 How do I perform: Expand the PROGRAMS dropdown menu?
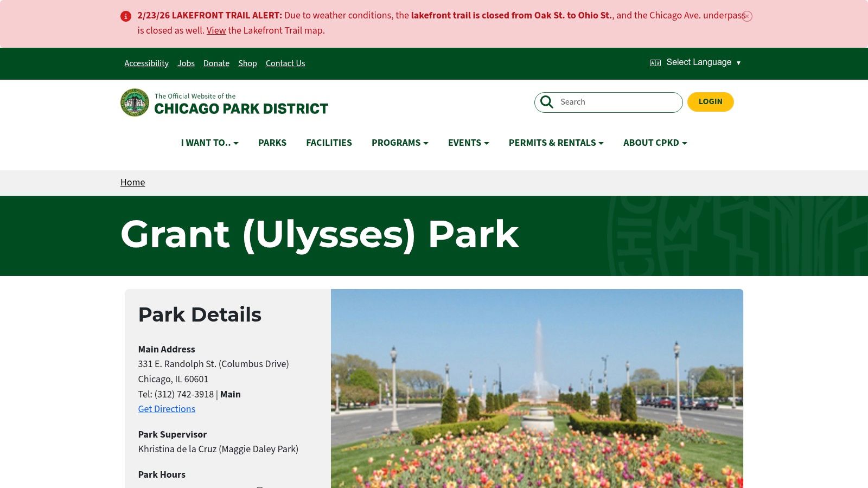400,143
